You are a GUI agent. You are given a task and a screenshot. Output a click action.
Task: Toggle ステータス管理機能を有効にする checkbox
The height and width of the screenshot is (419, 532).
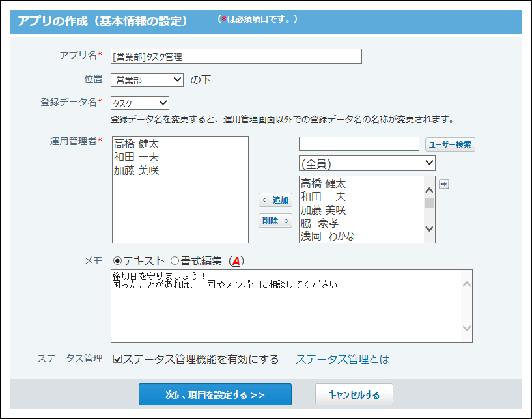coord(117,359)
